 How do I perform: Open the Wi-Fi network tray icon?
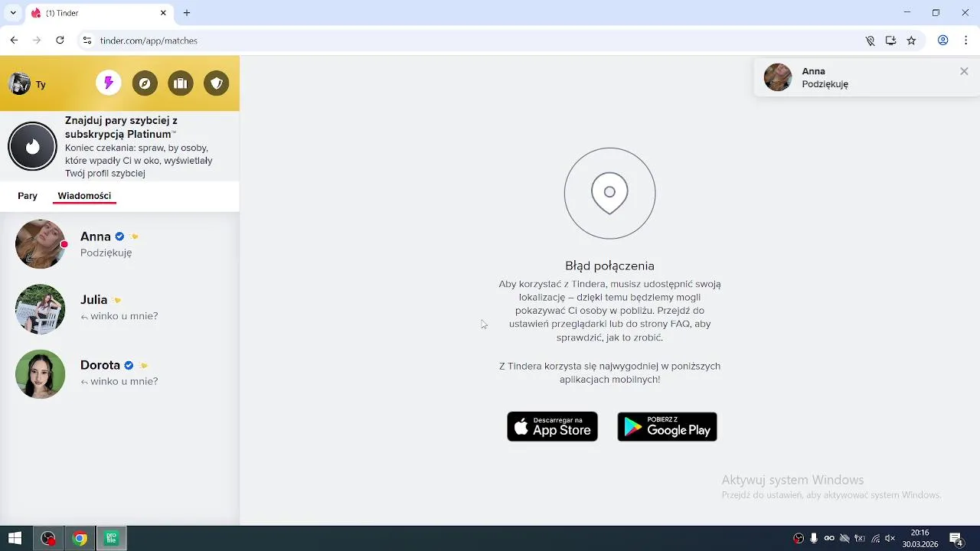[x=875, y=539]
